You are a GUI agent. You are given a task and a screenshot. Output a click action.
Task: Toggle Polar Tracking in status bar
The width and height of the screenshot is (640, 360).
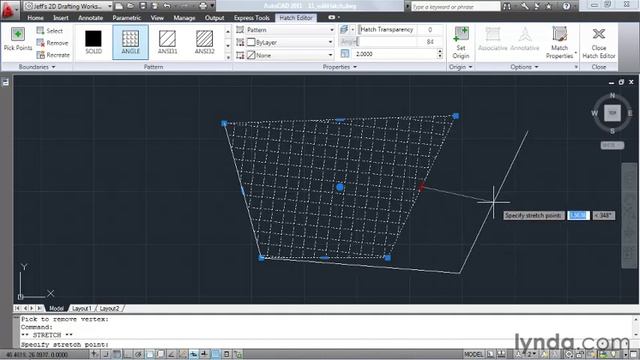(139, 354)
